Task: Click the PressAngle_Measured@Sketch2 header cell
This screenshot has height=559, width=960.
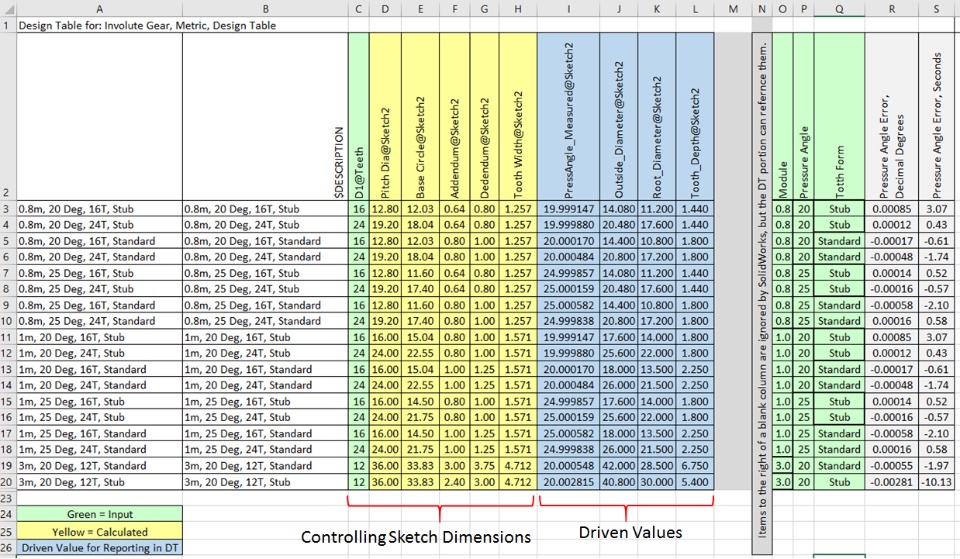Action: (568, 116)
